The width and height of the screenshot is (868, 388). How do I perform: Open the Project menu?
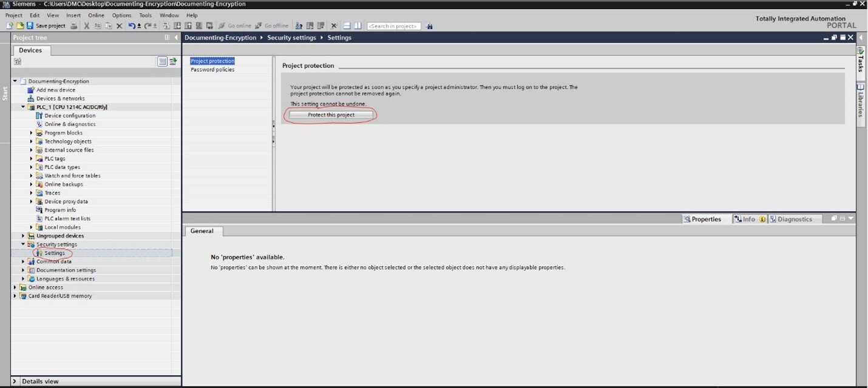point(13,15)
